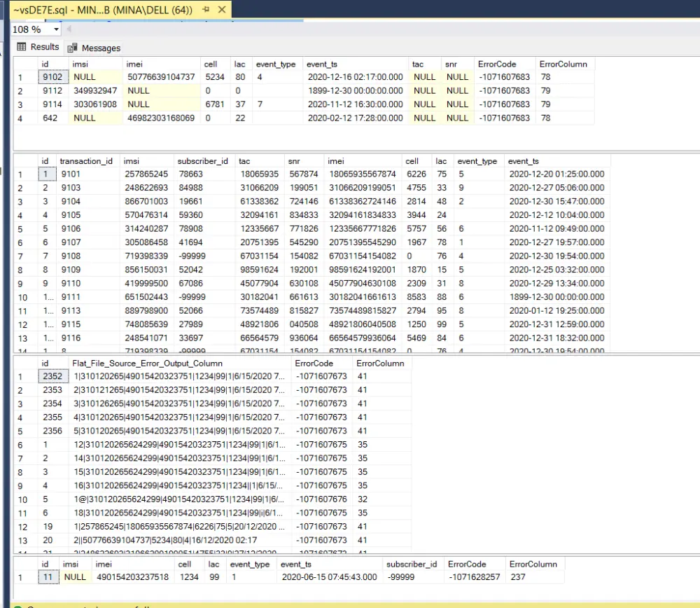Select event_ts 2020-01-12 19:25:00.000
Screen dimensions: 700x608
tap(556, 310)
